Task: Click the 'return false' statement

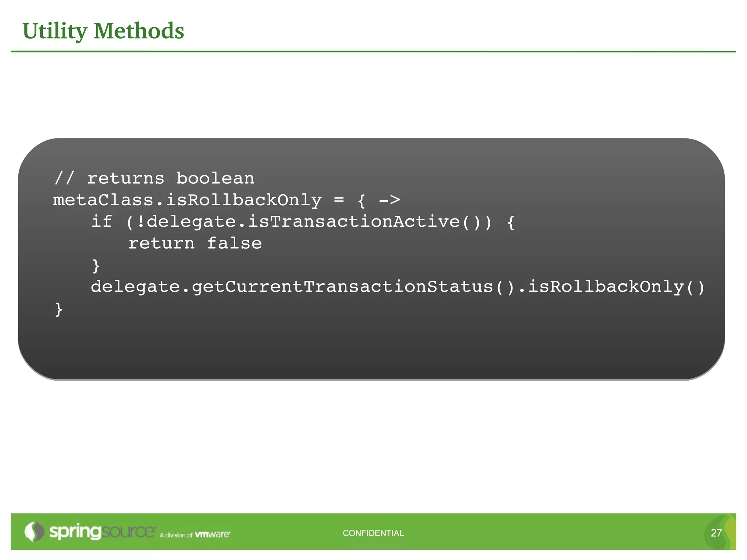Action: click(195, 243)
